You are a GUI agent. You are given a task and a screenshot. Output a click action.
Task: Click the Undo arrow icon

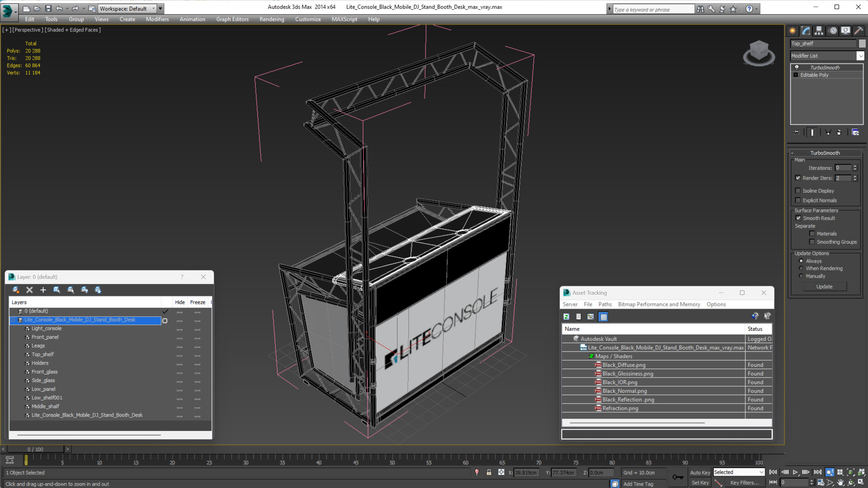(59, 9)
